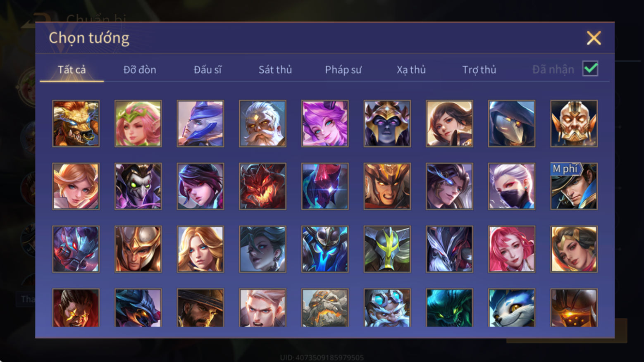Image resolution: width=644 pixels, height=362 pixels.
Task: Pick the masked white-haired ninja hero
Action: (x=512, y=186)
